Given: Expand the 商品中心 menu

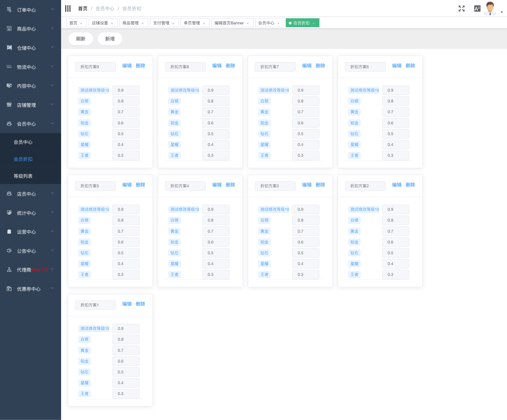Looking at the screenshot, I should (30, 29).
